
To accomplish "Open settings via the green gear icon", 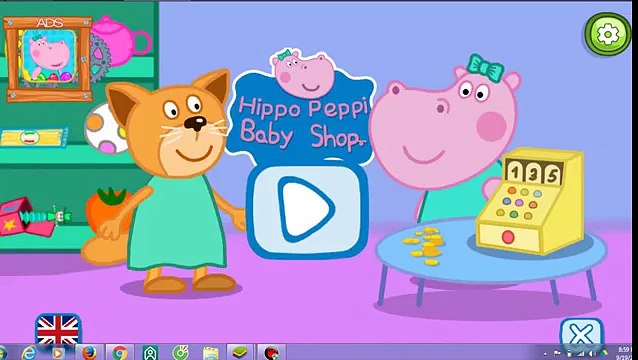I will coord(607,34).
